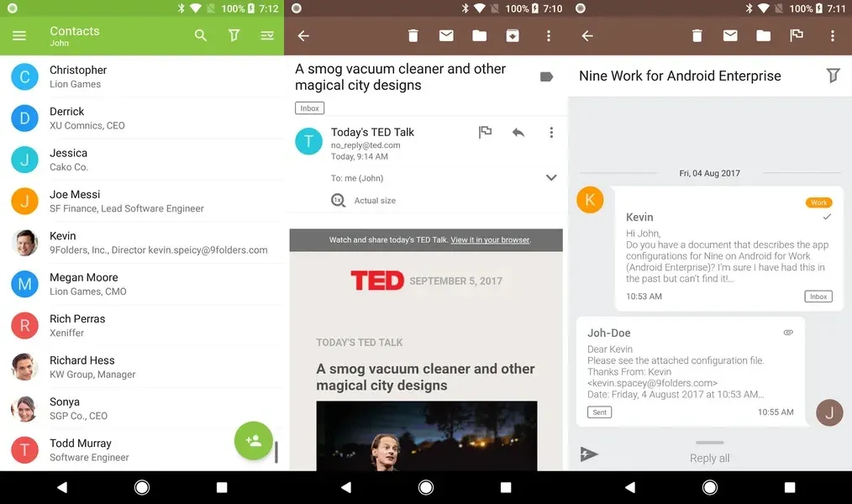852x504 pixels.
Task: Tap the T avatar of Today's TED Talk
Action: pos(308,141)
